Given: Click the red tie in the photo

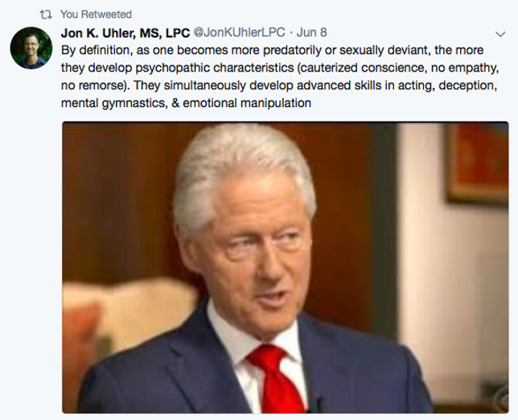Looking at the screenshot, I should tap(276, 378).
